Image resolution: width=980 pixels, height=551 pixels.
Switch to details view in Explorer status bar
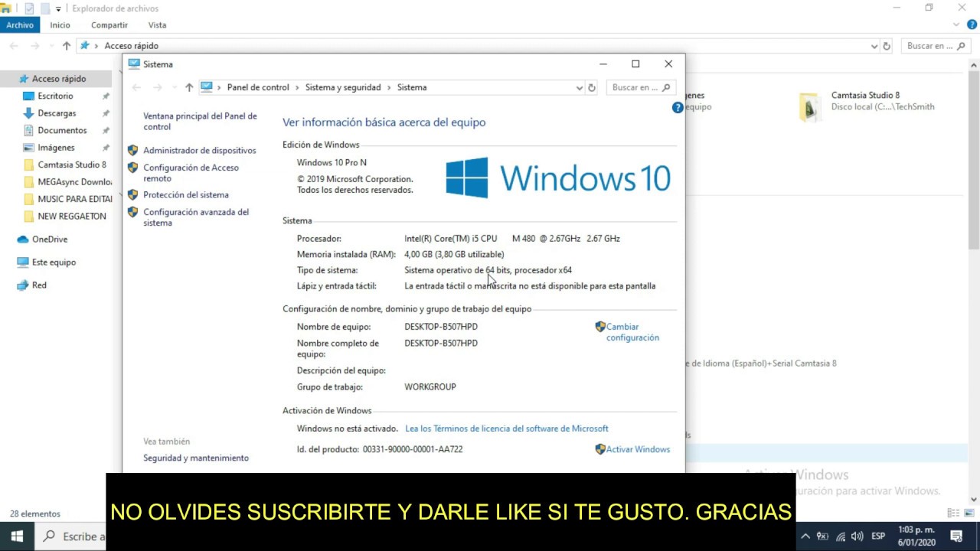(953, 513)
